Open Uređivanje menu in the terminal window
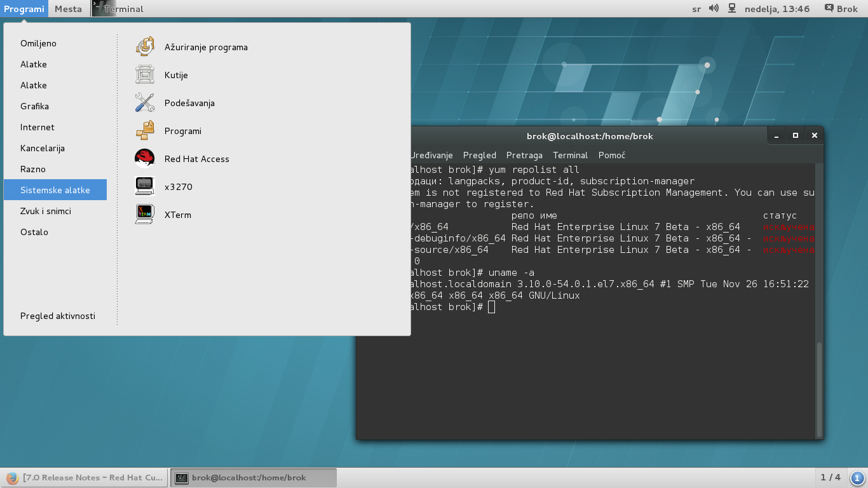The height and width of the screenshot is (488, 868). tap(431, 155)
